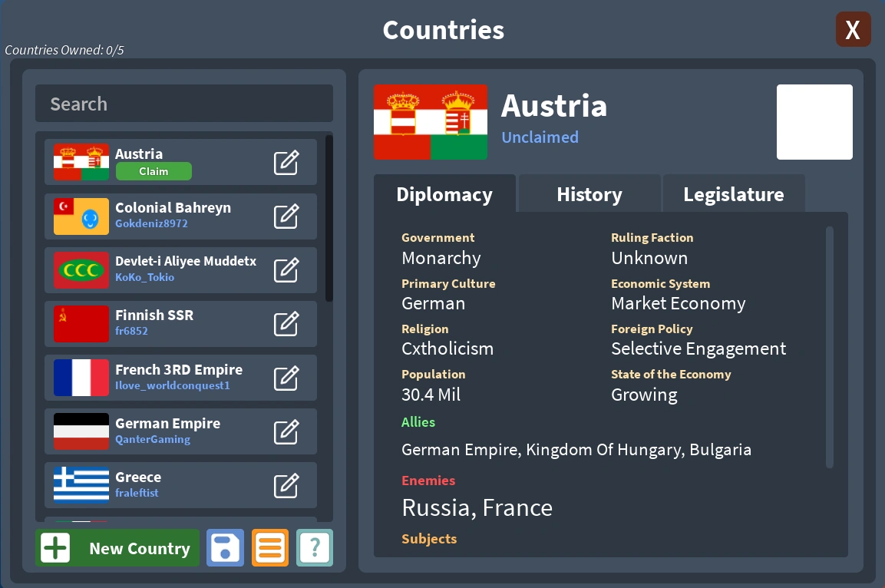This screenshot has height=588, width=885.
Task: Click into the Search field
Action: 184,104
